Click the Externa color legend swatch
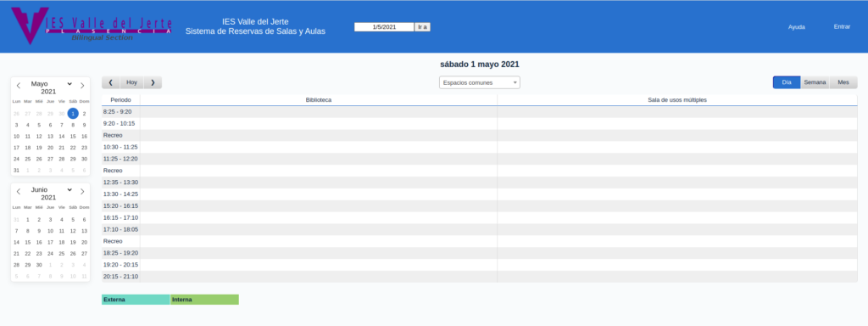This screenshot has width=868, height=326. (x=136, y=300)
